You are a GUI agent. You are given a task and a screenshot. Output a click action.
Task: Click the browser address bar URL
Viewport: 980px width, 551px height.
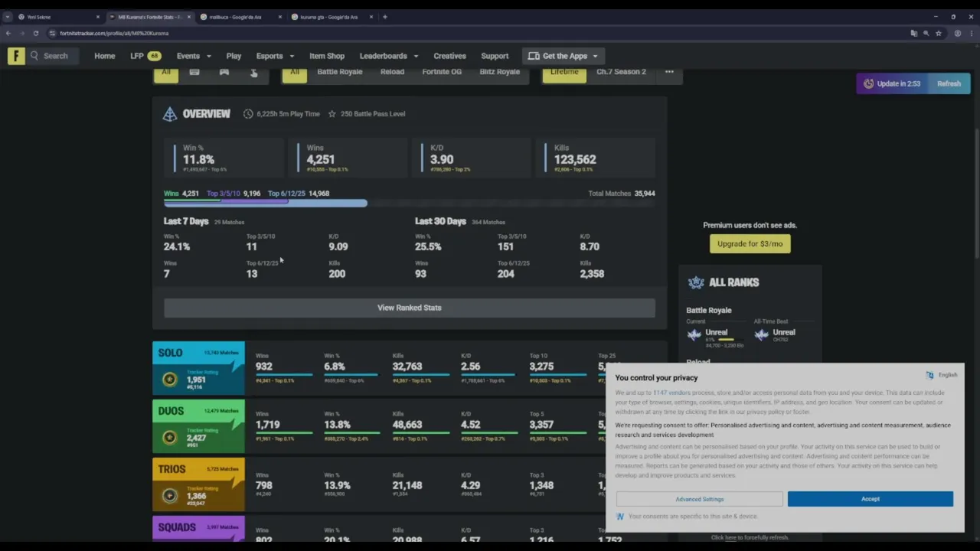click(115, 34)
